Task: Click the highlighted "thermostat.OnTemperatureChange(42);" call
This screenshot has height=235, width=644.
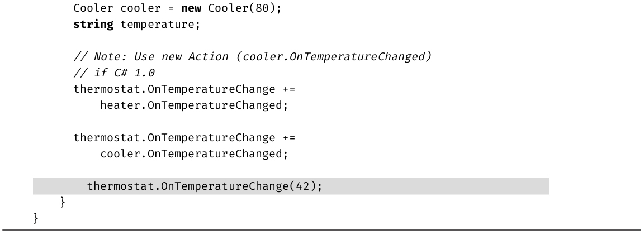Action: coord(204,186)
